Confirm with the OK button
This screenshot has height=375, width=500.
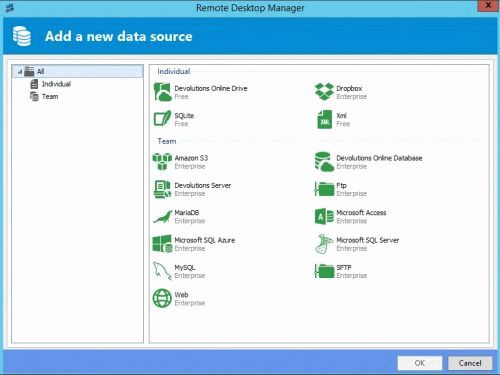tap(420, 363)
